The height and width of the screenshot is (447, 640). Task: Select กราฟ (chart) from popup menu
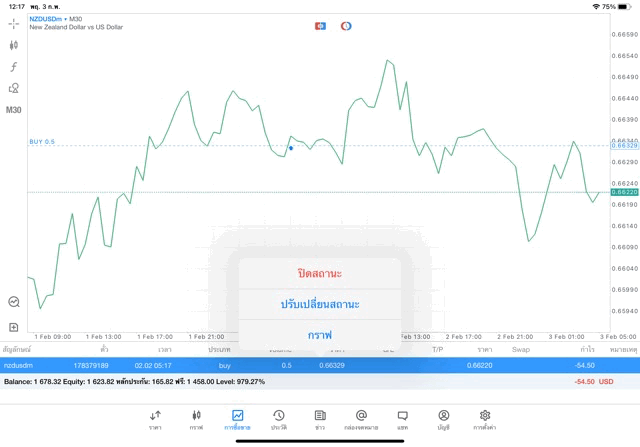pyautogui.click(x=320, y=335)
